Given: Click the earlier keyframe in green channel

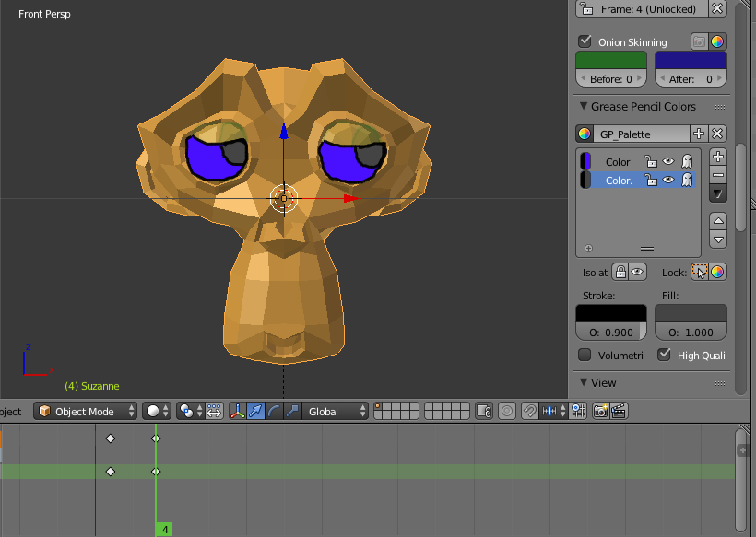Looking at the screenshot, I should [111, 472].
